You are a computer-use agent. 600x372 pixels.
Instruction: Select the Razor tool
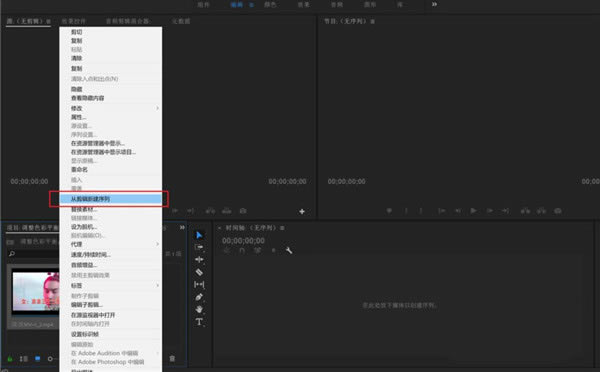[199, 272]
